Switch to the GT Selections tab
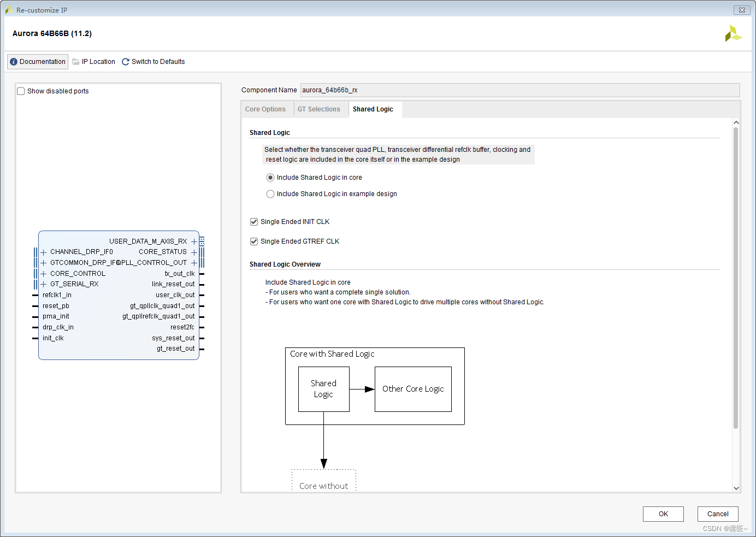This screenshot has height=537, width=756. [319, 109]
